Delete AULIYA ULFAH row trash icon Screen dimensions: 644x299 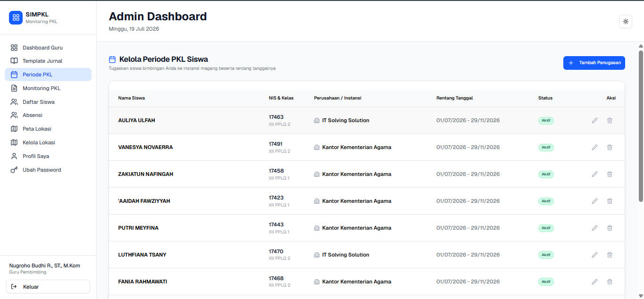[x=610, y=120]
